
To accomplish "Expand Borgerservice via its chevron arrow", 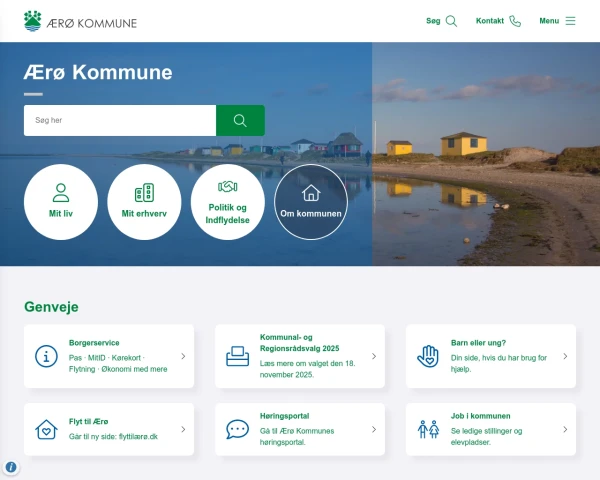I will (183, 356).
